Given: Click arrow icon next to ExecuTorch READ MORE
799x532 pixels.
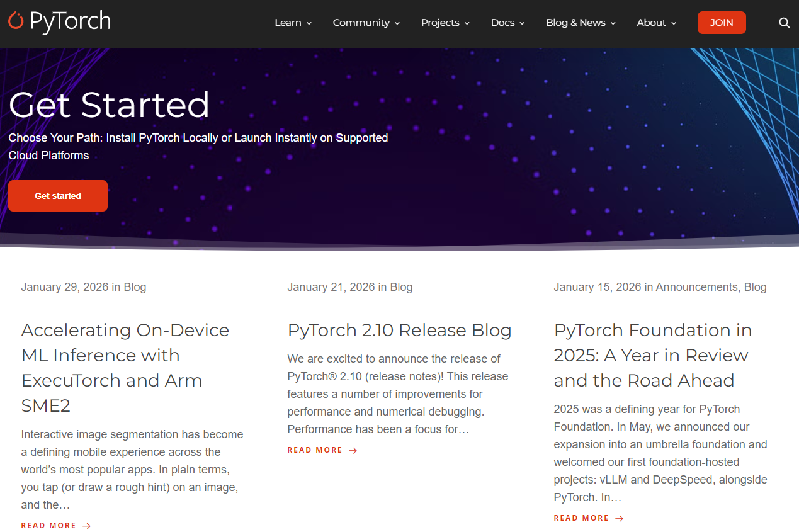Looking at the screenshot, I should (x=87, y=526).
